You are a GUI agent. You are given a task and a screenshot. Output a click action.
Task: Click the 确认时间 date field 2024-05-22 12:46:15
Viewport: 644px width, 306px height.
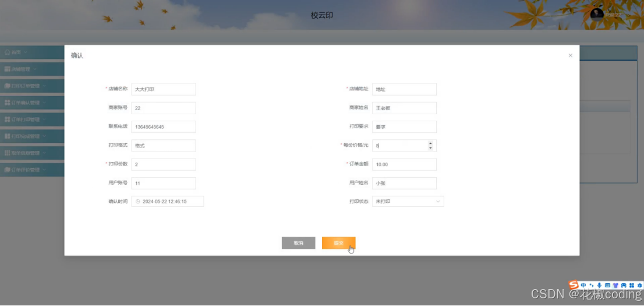pyautogui.click(x=168, y=202)
